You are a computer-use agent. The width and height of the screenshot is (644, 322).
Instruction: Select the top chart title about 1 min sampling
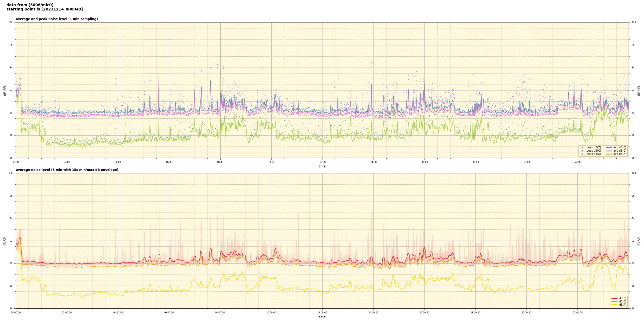(57, 19)
